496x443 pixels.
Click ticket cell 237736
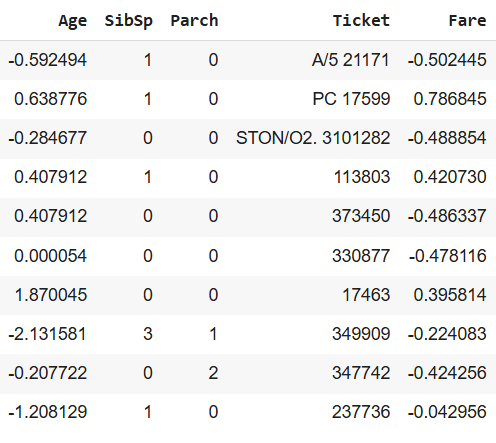click(x=361, y=412)
